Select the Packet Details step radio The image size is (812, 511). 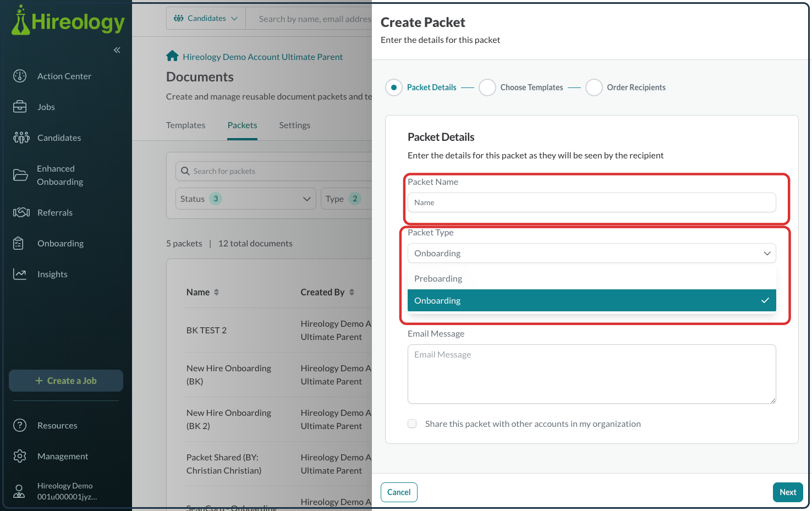(394, 87)
